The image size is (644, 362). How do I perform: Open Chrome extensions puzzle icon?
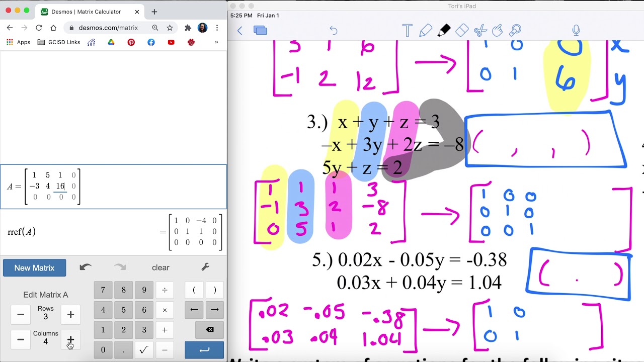(x=188, y=28)
